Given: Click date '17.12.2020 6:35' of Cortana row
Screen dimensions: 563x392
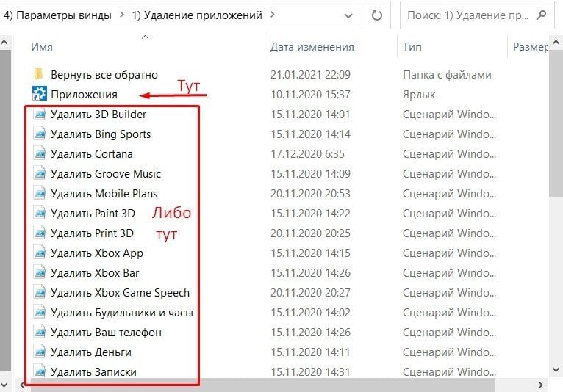Looking at the screenshot, I should (x=307, y=154).
